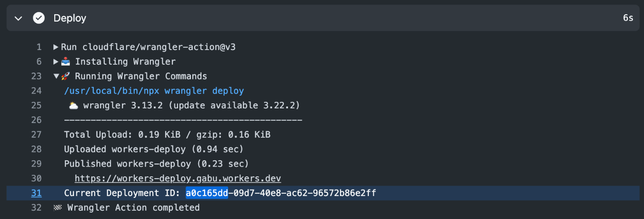Select line number 30
The image size is (644, 219).
[36, 178]
